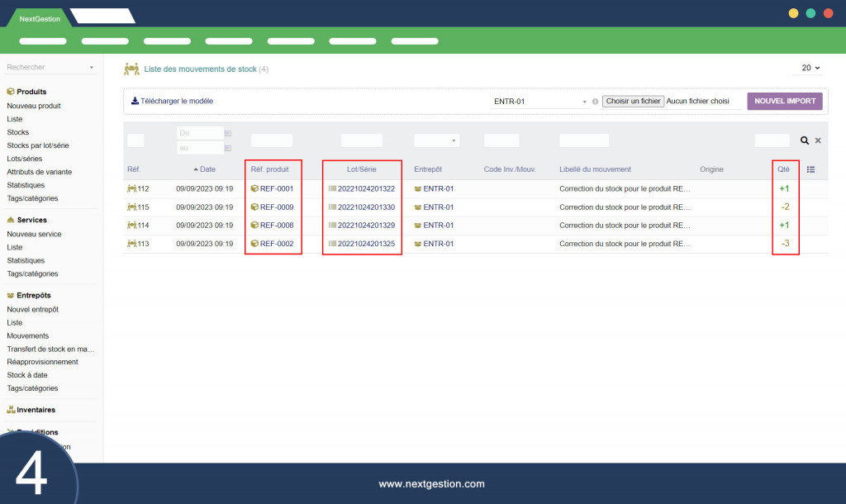846x504 pixels.
Task: Open the column selector list icon
Action: click(x=810, y=169)
